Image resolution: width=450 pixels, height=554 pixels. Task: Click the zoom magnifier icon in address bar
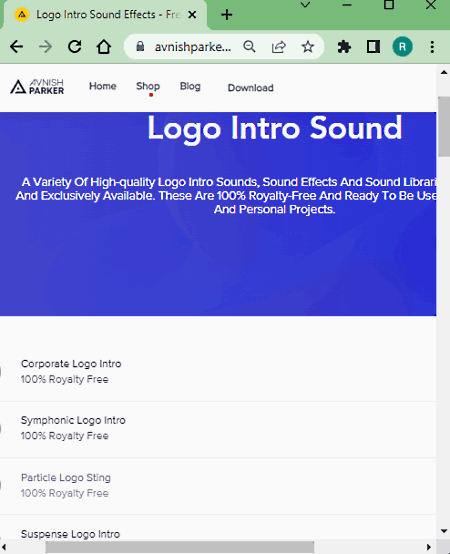[x=249, y=47]
